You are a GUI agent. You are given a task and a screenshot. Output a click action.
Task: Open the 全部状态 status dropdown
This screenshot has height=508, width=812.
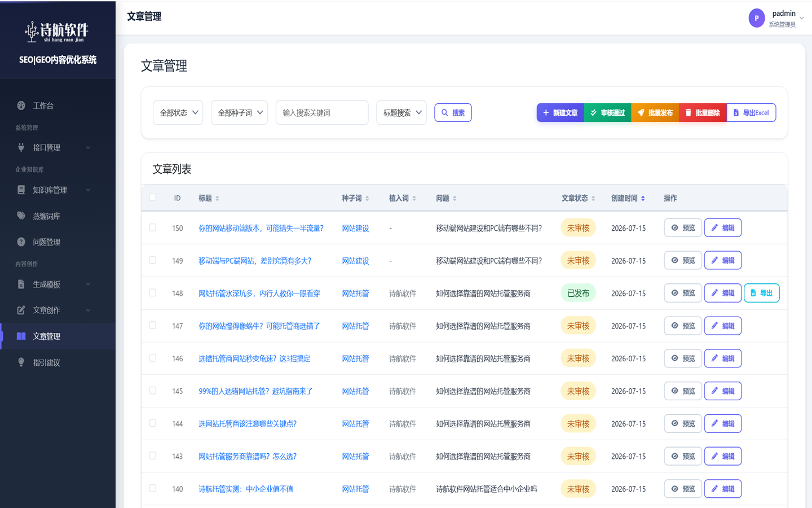pos(178,113)
